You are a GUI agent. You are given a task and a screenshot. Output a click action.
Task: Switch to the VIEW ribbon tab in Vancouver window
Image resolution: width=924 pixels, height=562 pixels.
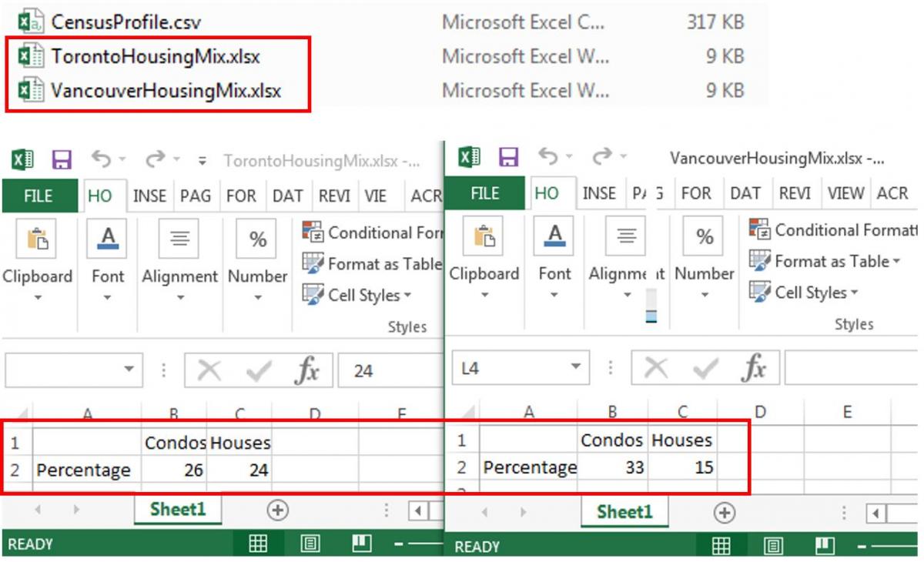coord(845,194)
